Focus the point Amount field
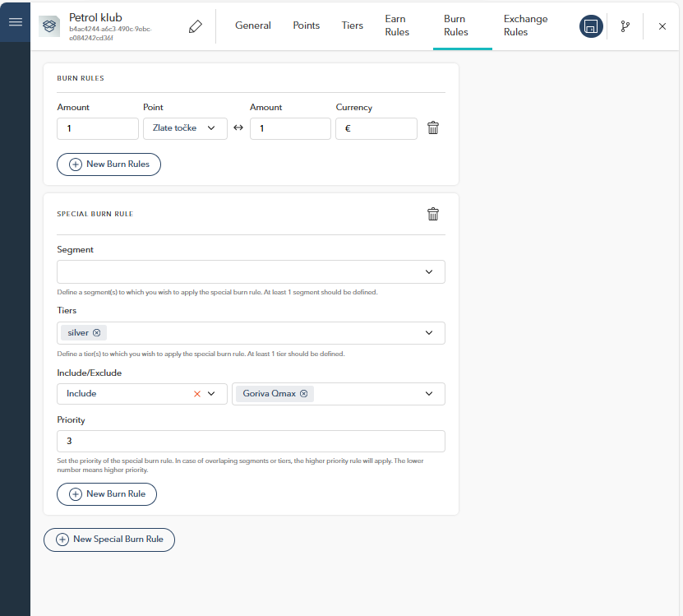683x616 pixels. 98,128
